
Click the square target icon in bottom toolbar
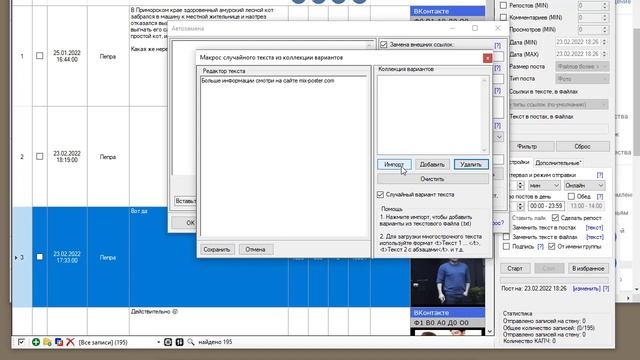[168, 342]
